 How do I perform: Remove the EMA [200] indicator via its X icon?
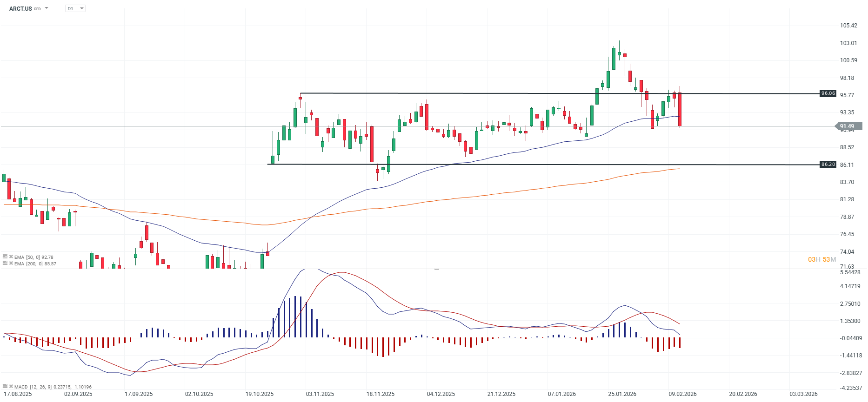pos(11,263)
